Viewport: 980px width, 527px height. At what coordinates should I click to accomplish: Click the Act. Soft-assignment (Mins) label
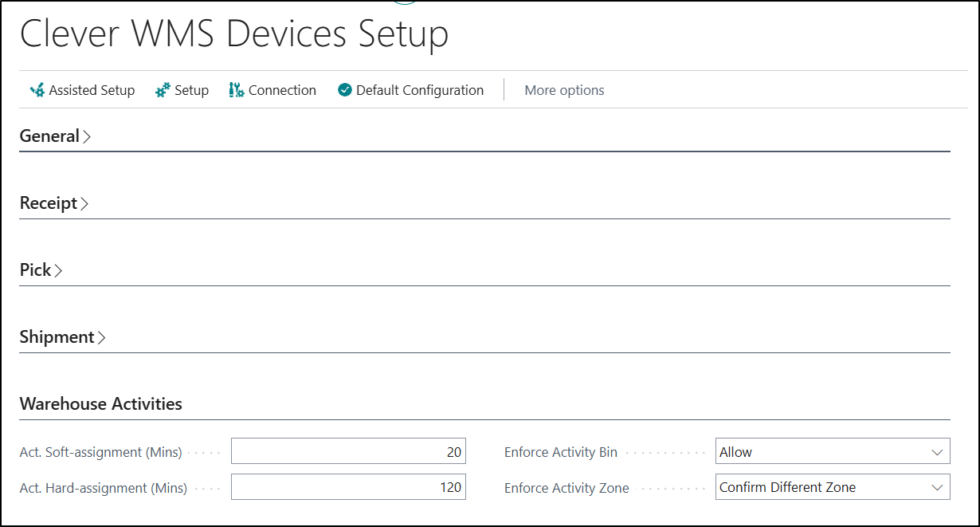point(100,452)
